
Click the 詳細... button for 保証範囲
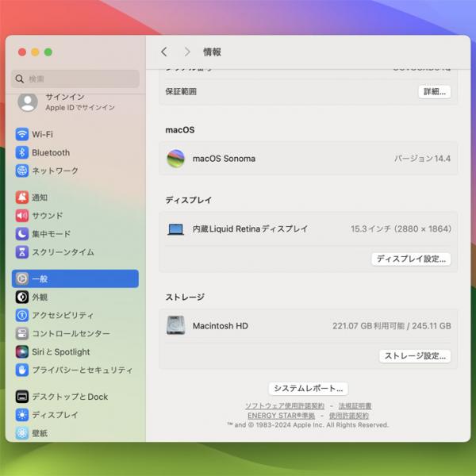[x=434, y=91]
